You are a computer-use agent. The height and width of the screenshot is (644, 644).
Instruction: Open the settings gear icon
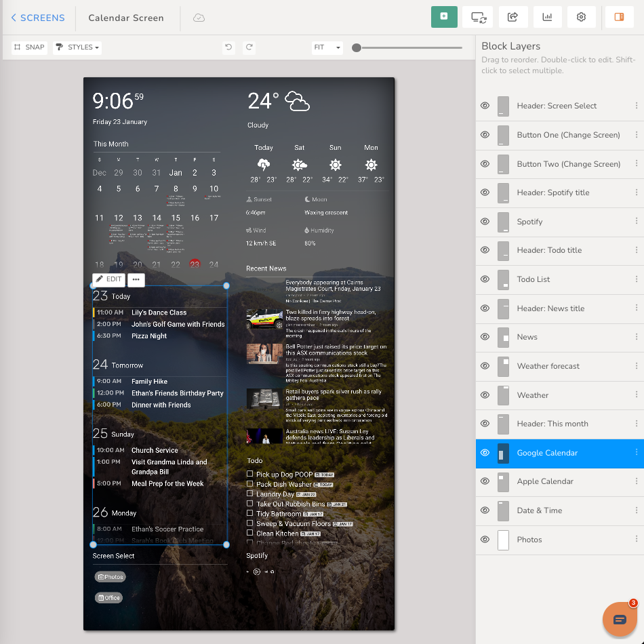click(581, 16)
